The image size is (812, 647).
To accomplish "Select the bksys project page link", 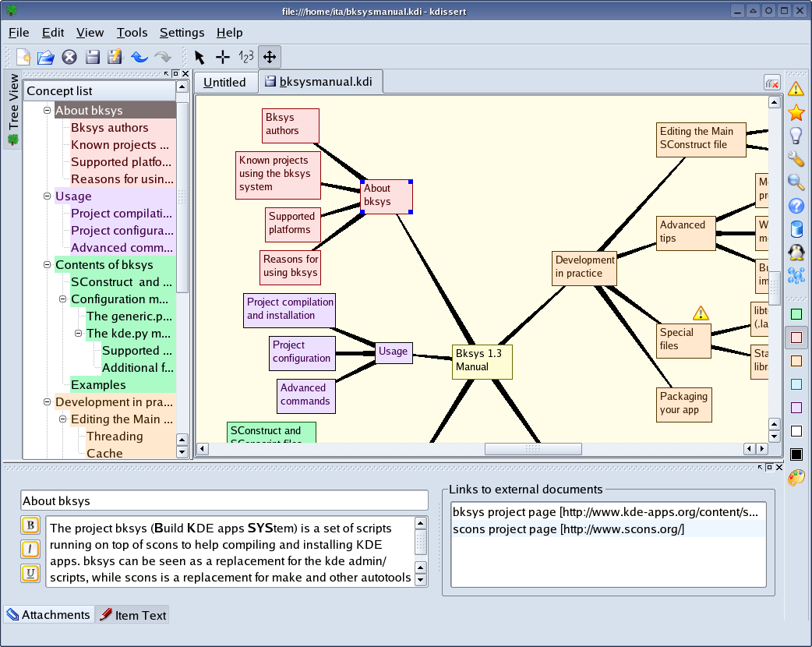I will tap(608, 512).
